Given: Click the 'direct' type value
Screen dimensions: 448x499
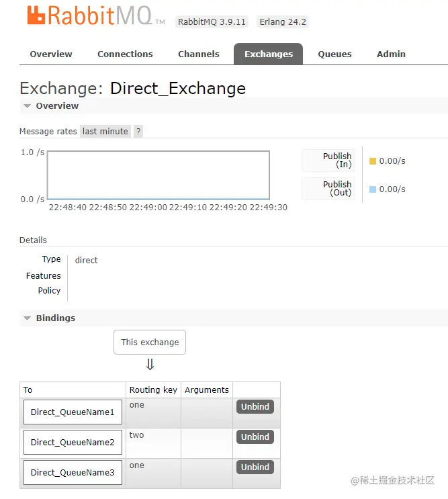Looking at the screenshot, I should point(86,261).
